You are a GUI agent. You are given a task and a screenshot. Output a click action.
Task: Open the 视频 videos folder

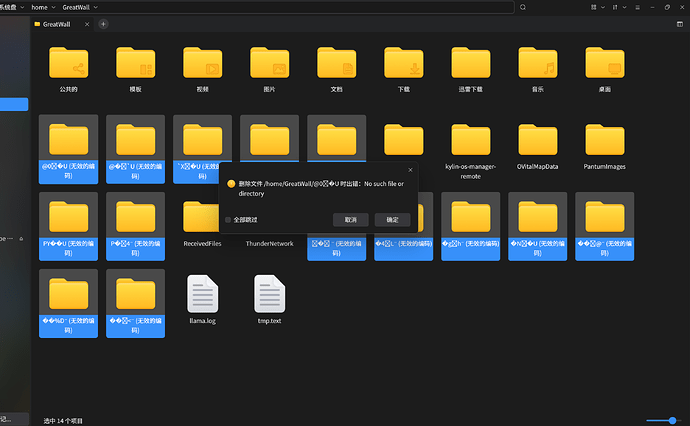pos(202,64)
